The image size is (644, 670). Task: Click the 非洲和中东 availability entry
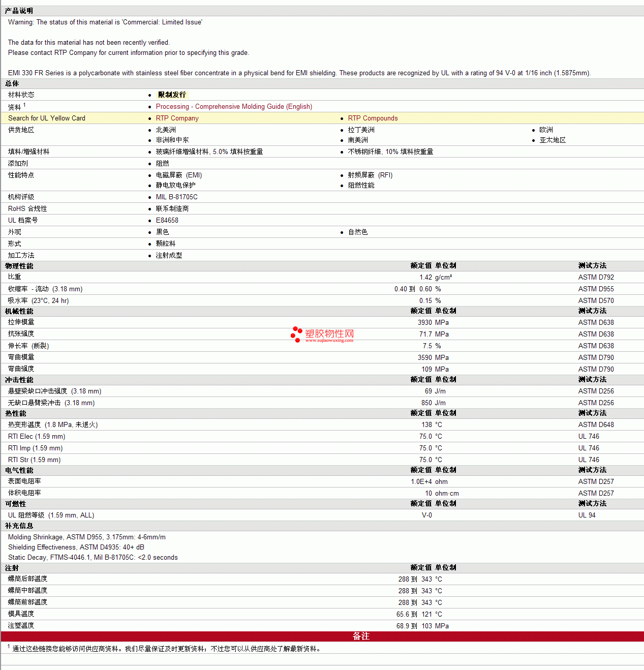172,140
